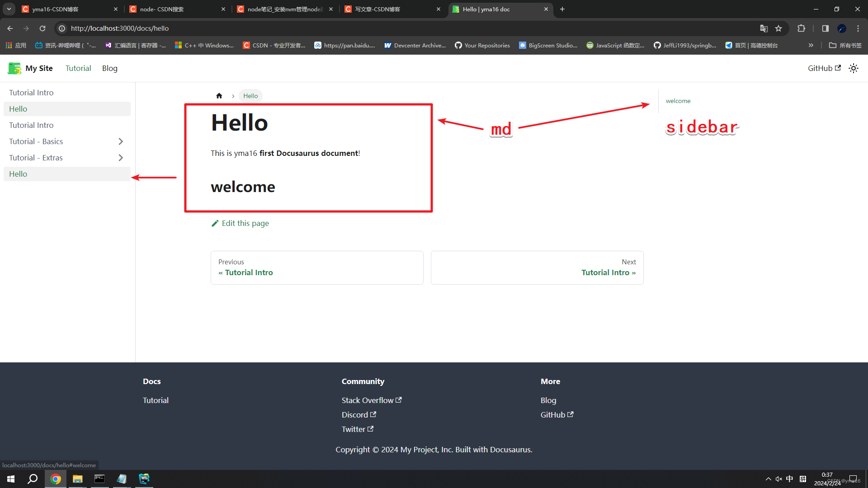This screenshot has height=488, width=868.
Task: Click the Edit this page pencil icon
Action: (215, 223)
